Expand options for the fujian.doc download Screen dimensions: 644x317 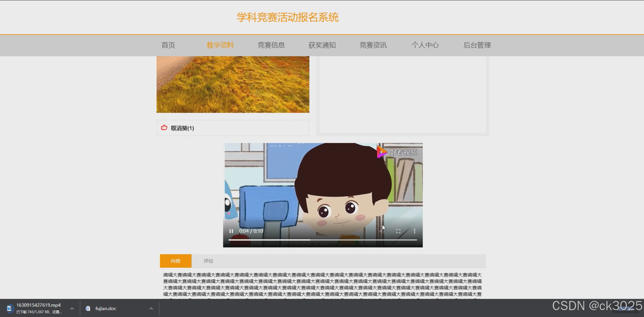point(151,308)
